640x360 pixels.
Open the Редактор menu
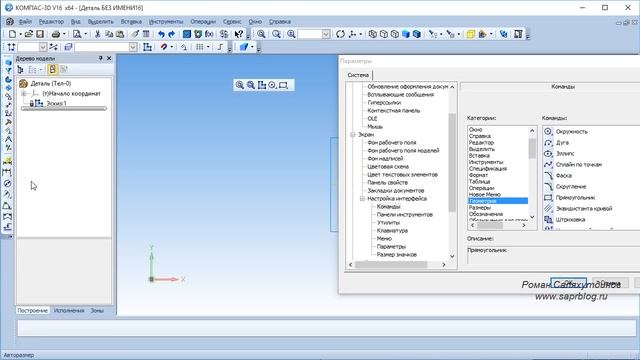(51, 22)
